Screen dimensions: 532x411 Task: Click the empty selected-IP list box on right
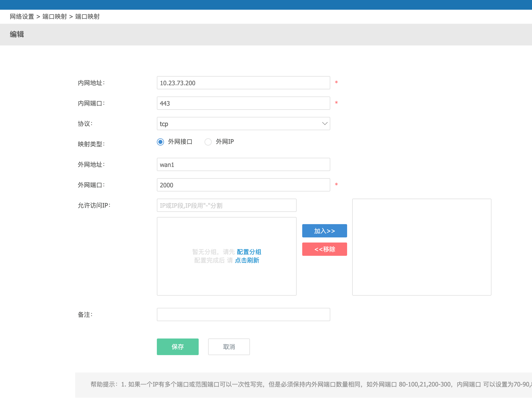point(422,247)
